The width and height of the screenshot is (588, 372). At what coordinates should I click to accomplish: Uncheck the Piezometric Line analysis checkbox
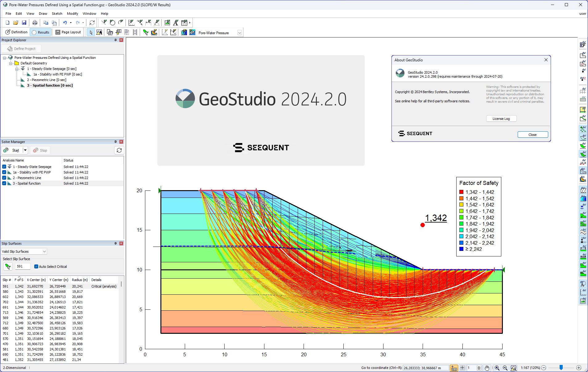point(4,178)
